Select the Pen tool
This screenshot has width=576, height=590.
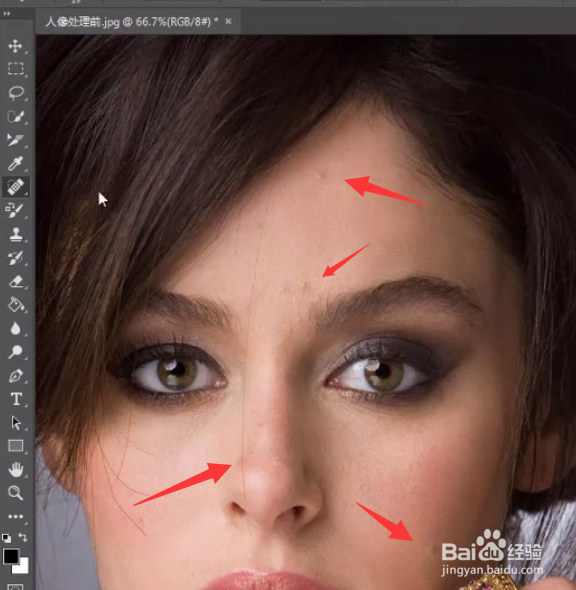coord(15,376)
